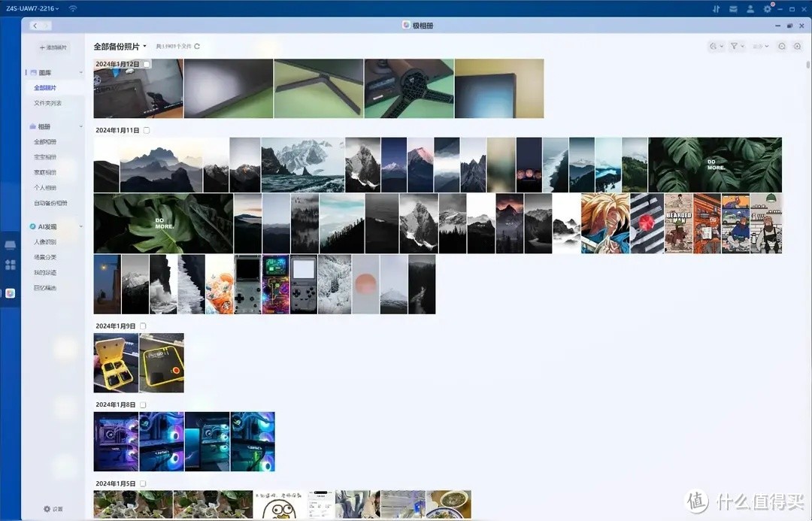
Task: Click the 添加照片 button
Action: tap(53, 47)
